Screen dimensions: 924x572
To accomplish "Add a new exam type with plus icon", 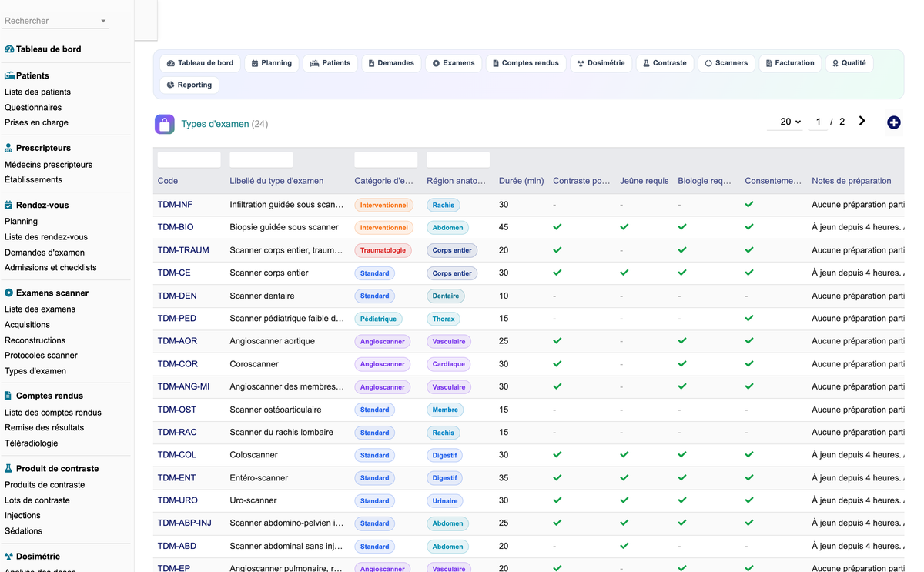I will (893, 122).
